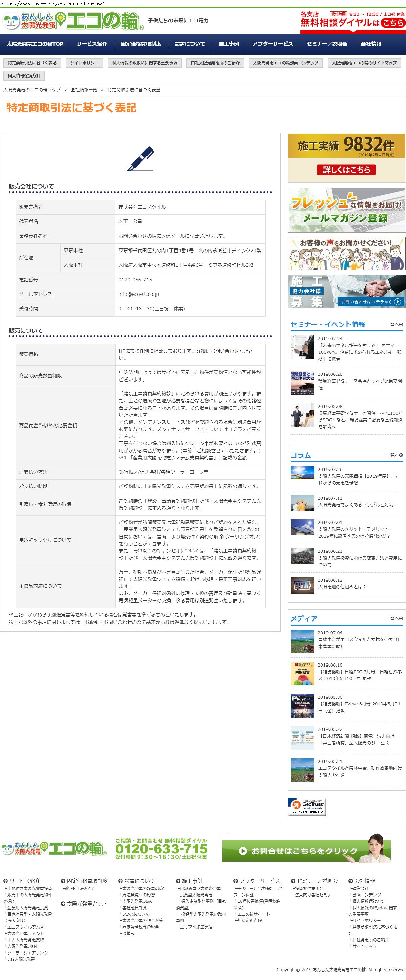Screen dimensions: 406x980
Task: Open the サービス紹介 navigation menu
Action: click(92, 44)
